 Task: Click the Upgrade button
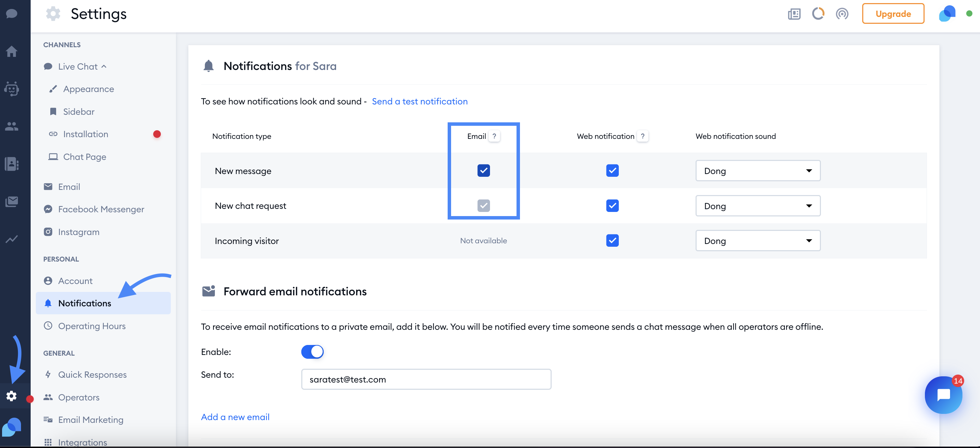pyautogui.click(x=893, y=14)
